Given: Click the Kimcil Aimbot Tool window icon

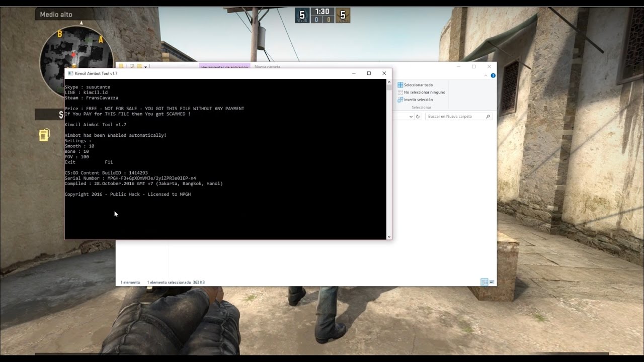Looking at the screenshot, I should click(x=70, y=73).
